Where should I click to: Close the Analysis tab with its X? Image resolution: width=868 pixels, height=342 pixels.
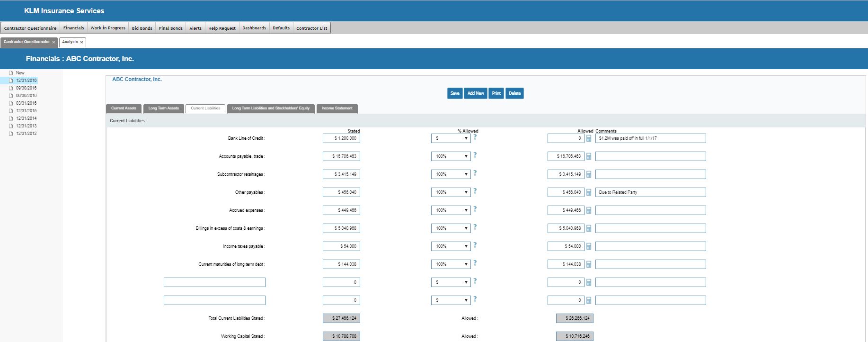(x=81, y=42)
